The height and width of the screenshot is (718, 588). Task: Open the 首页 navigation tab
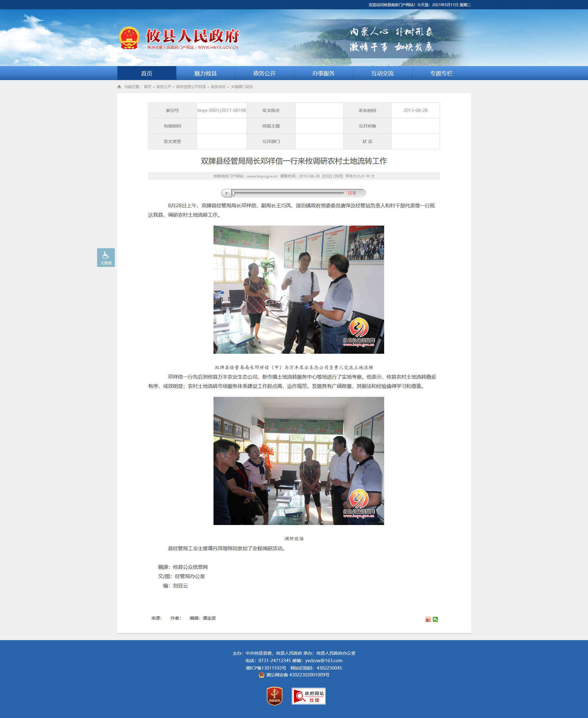[147, 73]
